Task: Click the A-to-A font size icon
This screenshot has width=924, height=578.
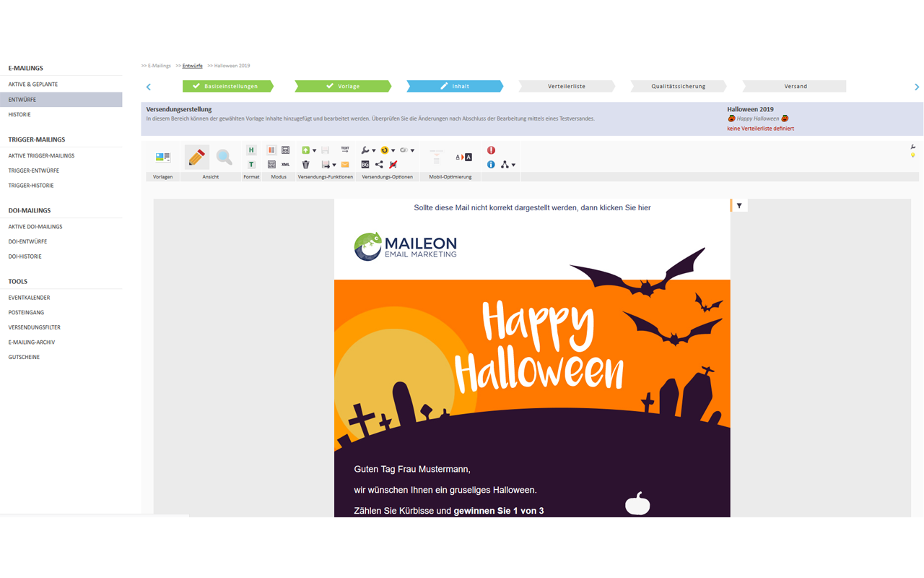Action: point(463,157)
